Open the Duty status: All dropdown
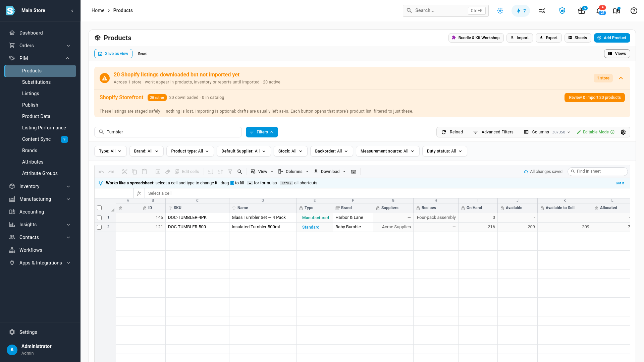644x362 pixels. pos(444,151)
